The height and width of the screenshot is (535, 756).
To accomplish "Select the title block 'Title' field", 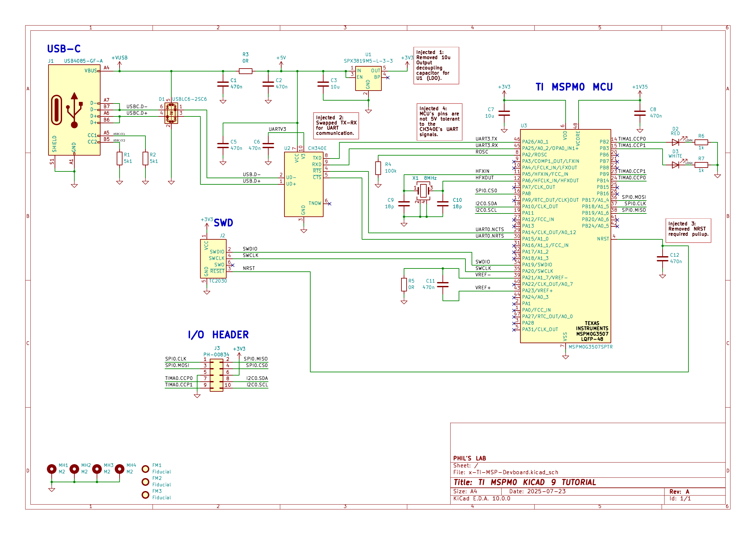I will (x=525, y=483).
